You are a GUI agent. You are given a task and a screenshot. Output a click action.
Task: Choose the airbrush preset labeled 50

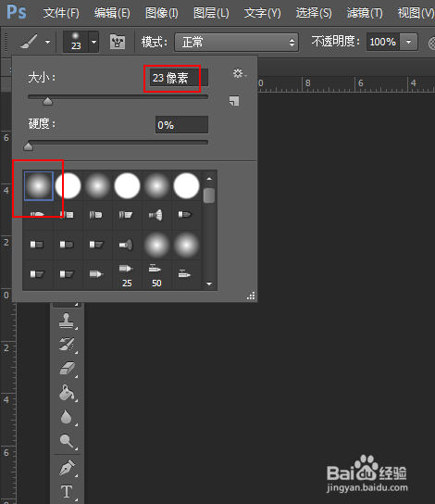(x=156, y=275)
